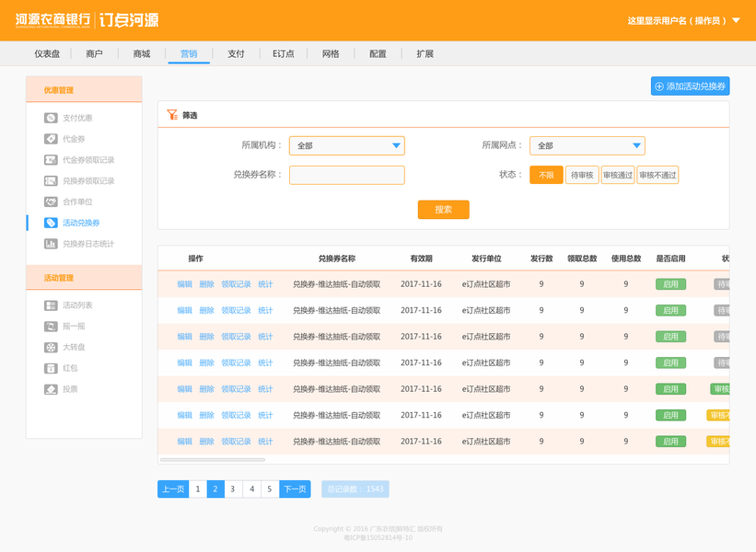756x552 pixels.
Task: Switch to the 配置 tab
Action: pyautogui.click(x=378, y=53)
